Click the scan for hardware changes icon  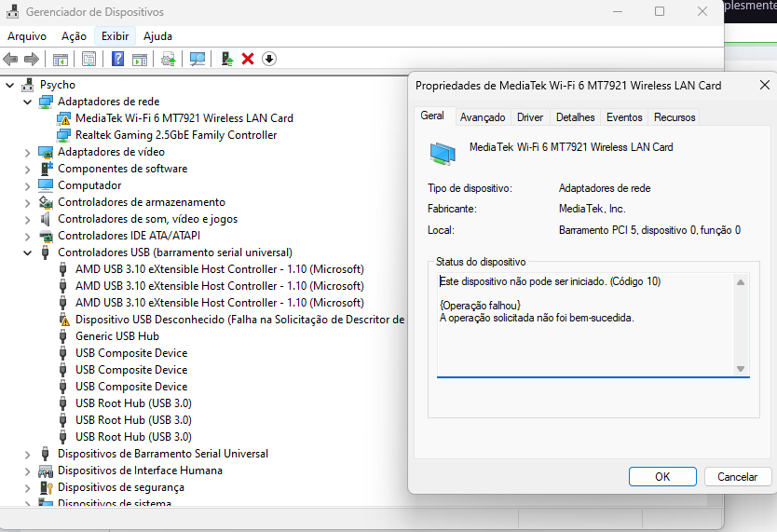[x=198, y=59]
